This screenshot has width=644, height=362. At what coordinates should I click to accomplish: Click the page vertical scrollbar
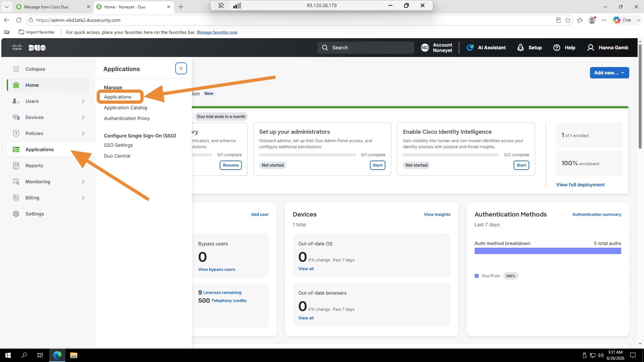pos(640,97)
